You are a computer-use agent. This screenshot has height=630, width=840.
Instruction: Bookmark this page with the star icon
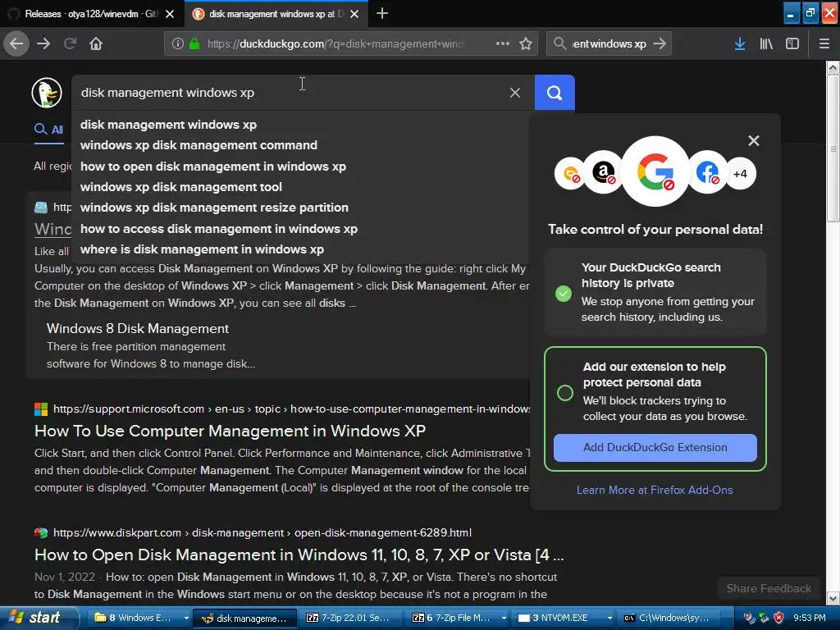pyautogui.click(x=526, y=43)
